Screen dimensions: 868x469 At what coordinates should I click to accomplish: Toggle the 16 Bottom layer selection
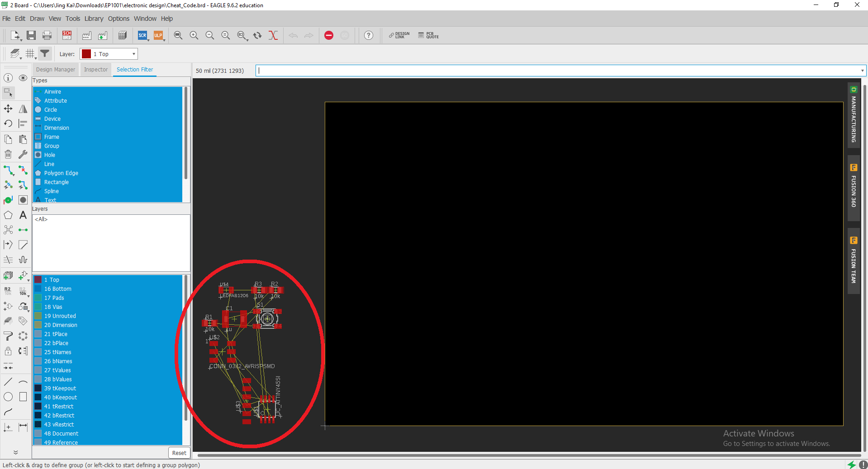point(57,289)
